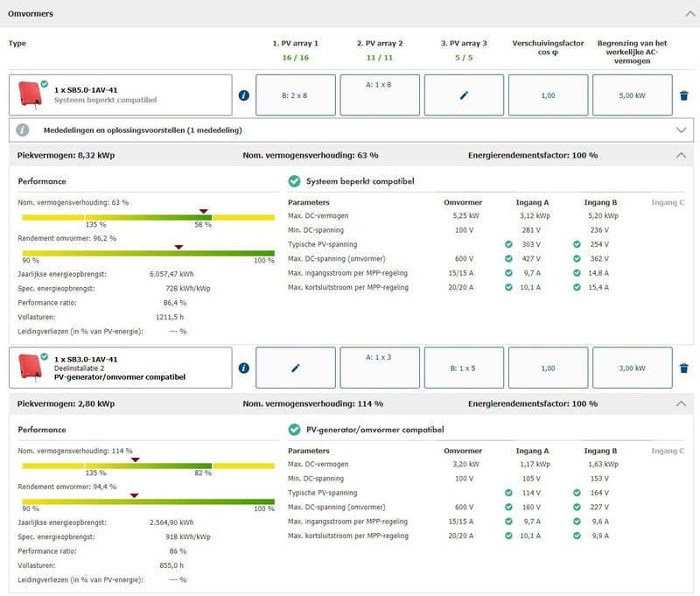This screenshot has width=700, height=596.
Task: Click the SB3.0-1AV-41 red inverter image
Action: click(31, 368)
